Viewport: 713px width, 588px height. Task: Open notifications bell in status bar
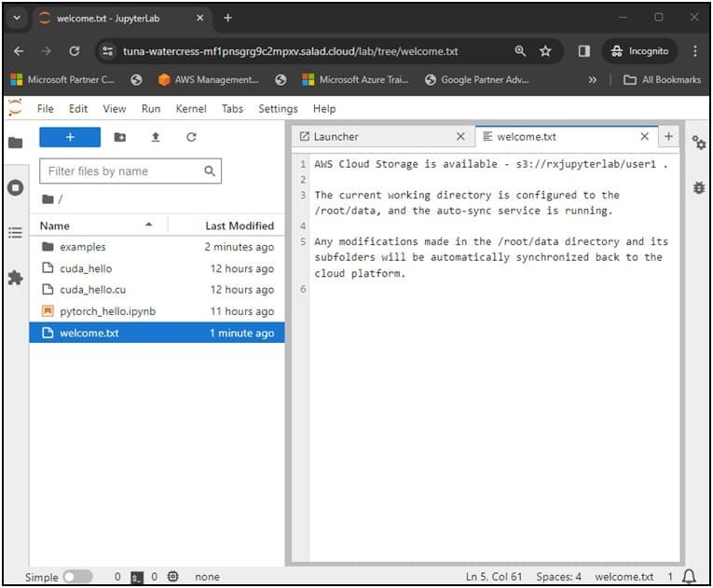pyautogui.click(x=690, y=577)
